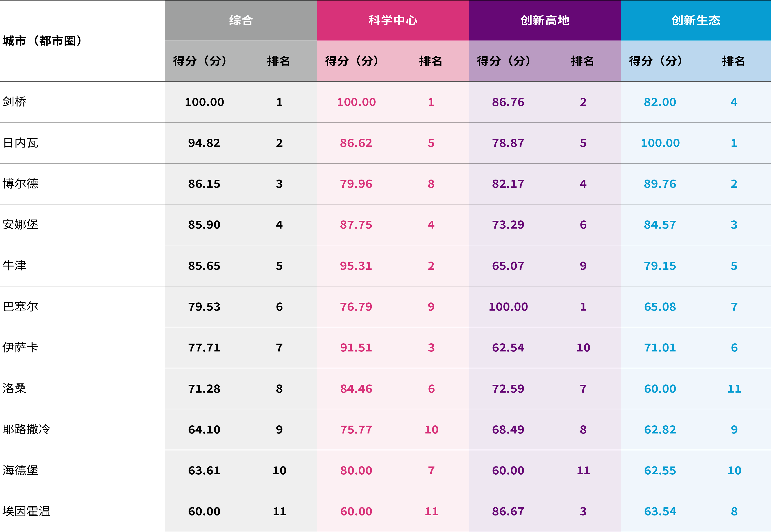
Task: Click 伊萨卡's 创新生态 score 71.01
Action: 660,348
